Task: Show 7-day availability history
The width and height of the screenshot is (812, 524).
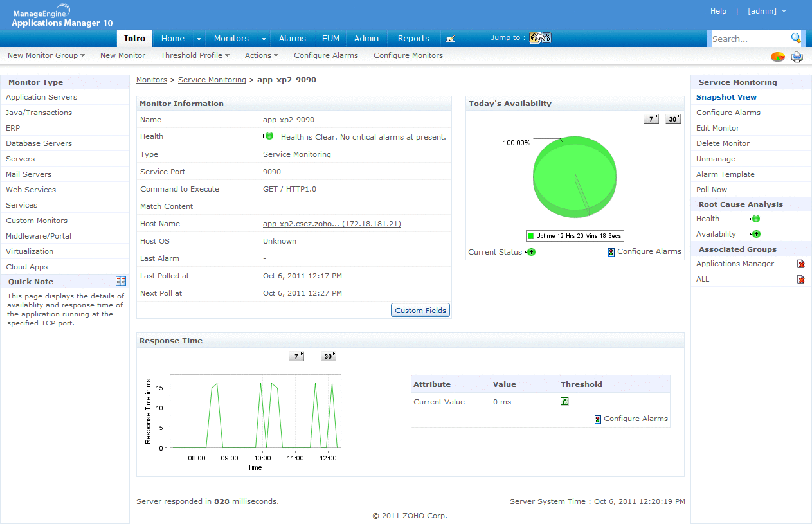Action: pyautogui.click(x=651, y=119)
